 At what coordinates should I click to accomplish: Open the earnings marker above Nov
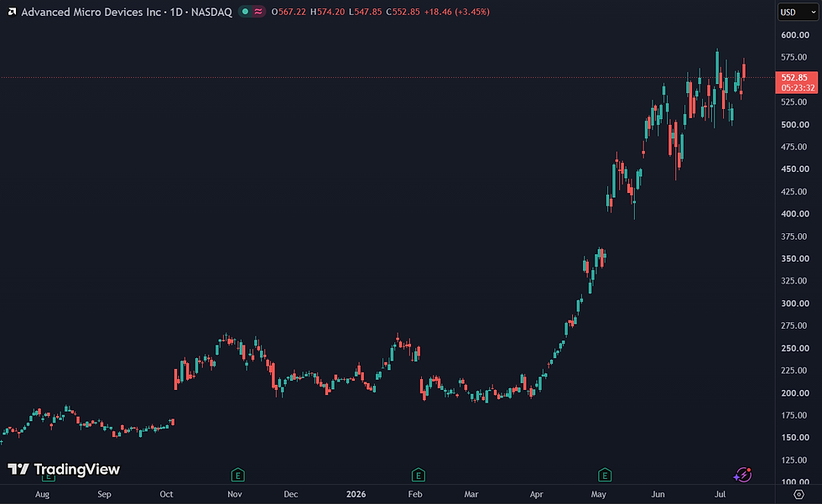point(237,475)
